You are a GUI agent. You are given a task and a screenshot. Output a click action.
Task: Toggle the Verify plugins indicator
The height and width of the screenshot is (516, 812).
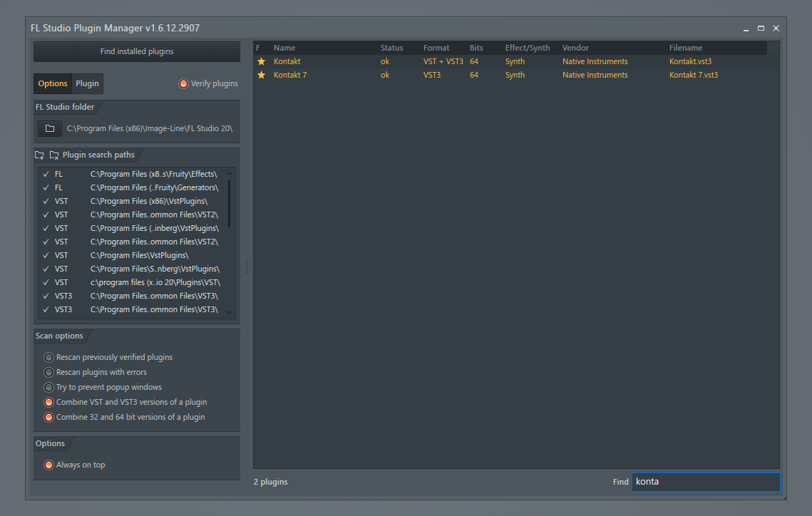pyautogui.click(x=183, y=83)
